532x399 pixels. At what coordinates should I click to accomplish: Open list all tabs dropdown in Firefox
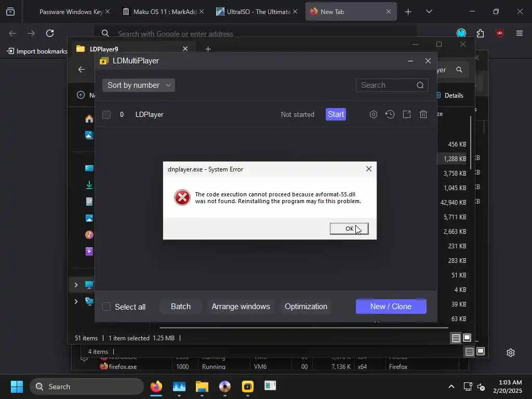pos(429,11)
